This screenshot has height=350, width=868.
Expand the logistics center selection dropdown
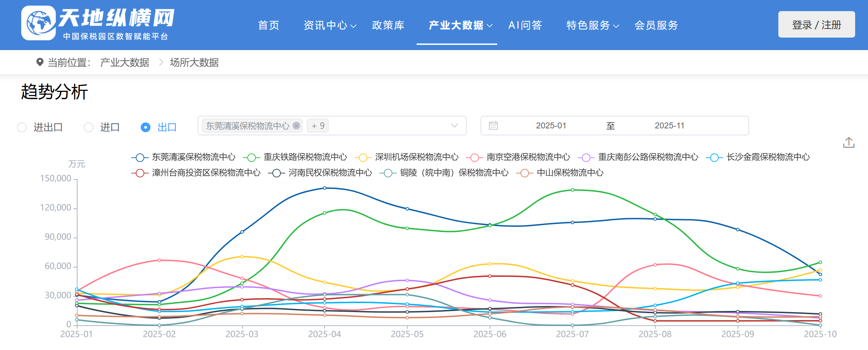point(454,126)
